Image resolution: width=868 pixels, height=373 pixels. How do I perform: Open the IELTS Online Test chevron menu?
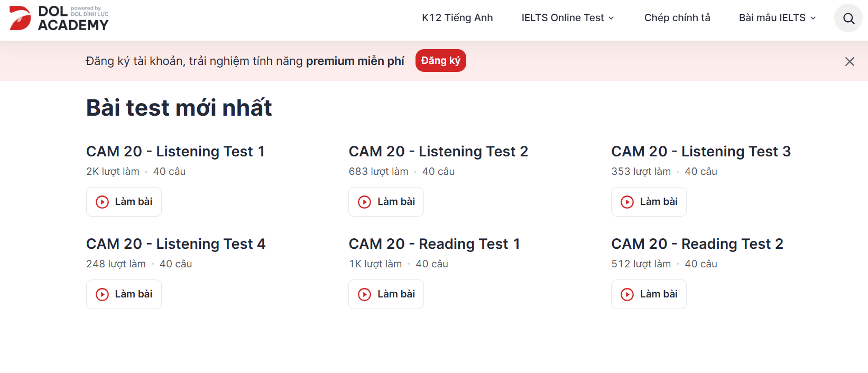[612, 18]
